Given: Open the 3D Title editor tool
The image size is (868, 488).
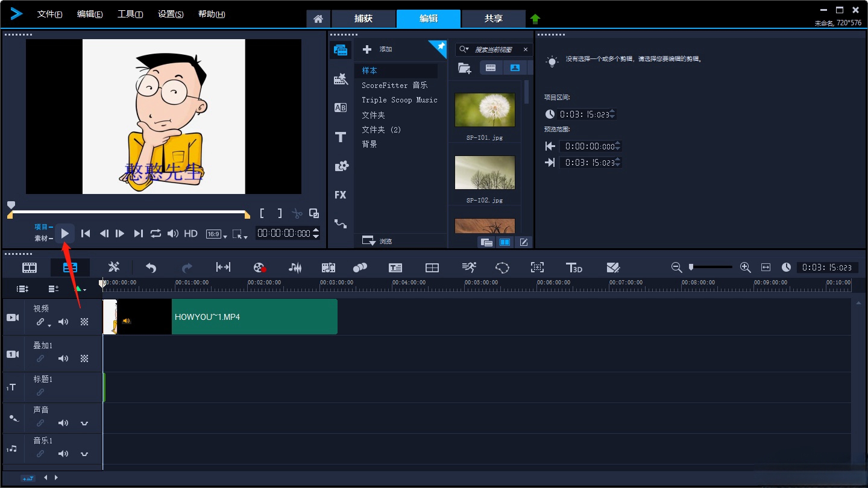Looking at the screenshot, I should pos(574,267).
